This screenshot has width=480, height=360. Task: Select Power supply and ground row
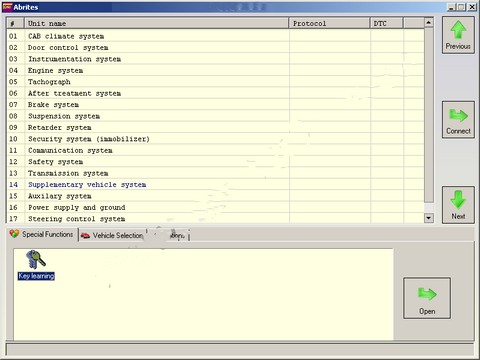pos(215,207)
